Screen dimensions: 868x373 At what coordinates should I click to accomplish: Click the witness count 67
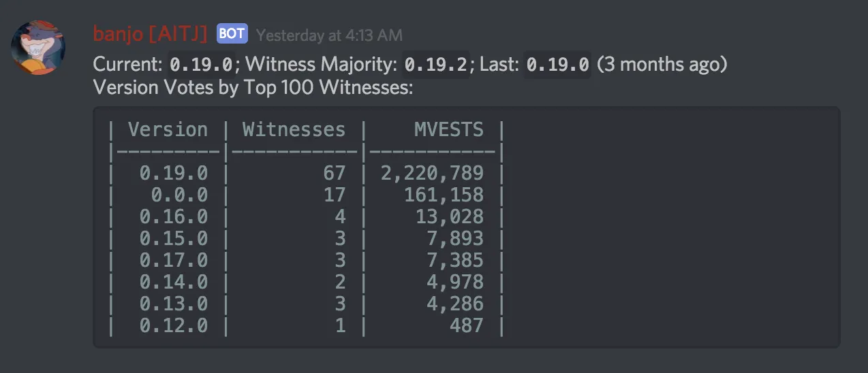click(x=334, y=173)
